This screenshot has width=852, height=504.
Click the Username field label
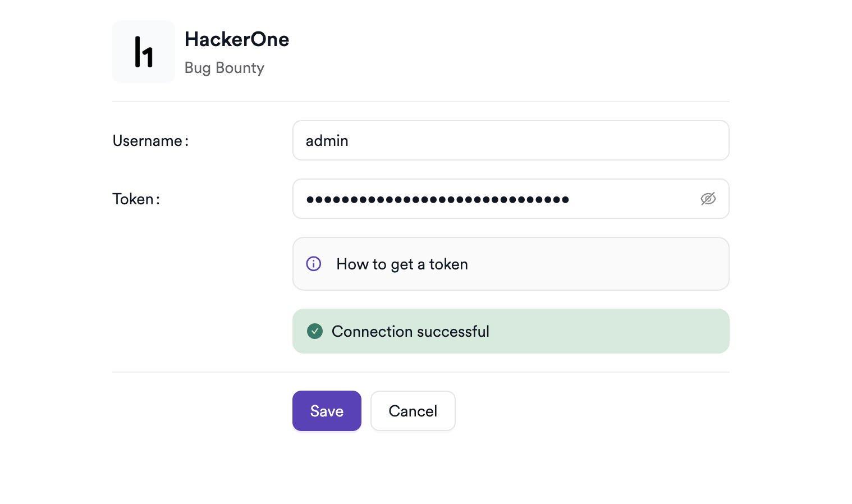(x=150, y=141)
